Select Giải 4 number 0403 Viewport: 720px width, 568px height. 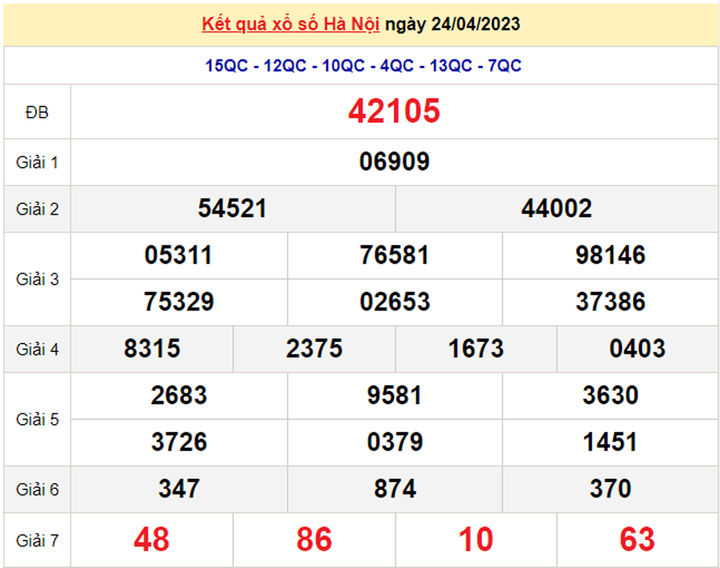point(637,349)
